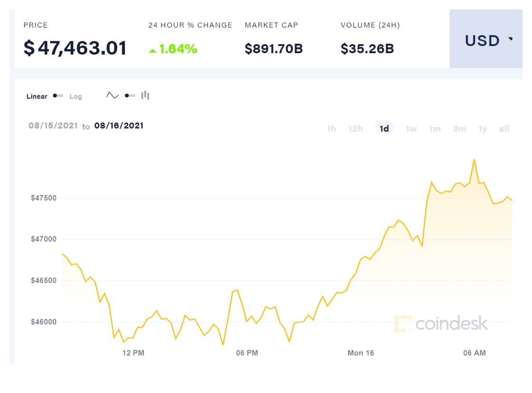Switch to the 1h time range

[x=332, y=129]
